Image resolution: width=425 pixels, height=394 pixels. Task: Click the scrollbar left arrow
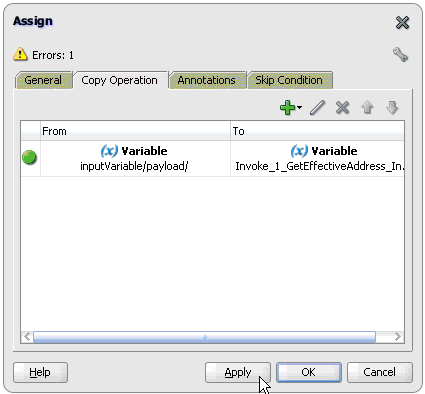click(x=27, y=337)
